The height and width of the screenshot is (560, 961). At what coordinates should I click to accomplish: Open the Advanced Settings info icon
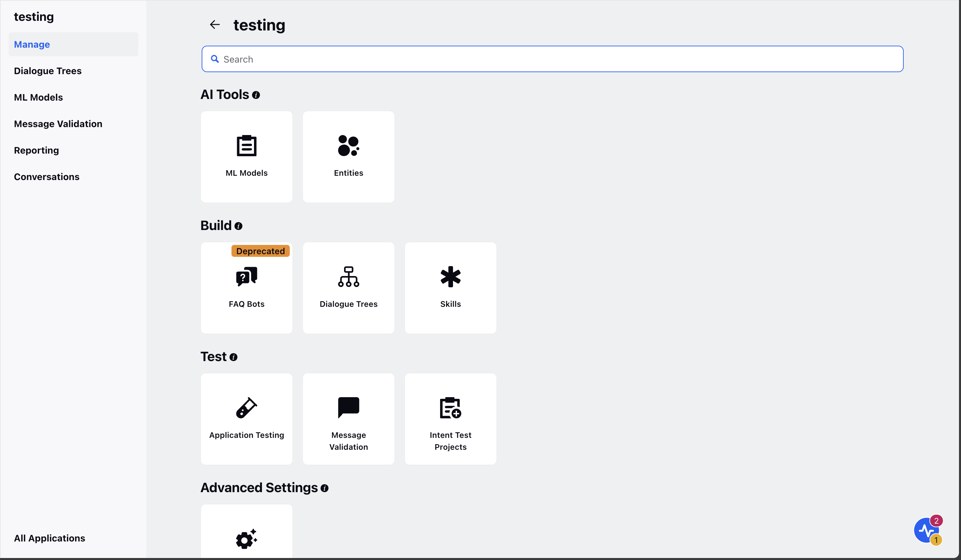click(x=325, y=488)
